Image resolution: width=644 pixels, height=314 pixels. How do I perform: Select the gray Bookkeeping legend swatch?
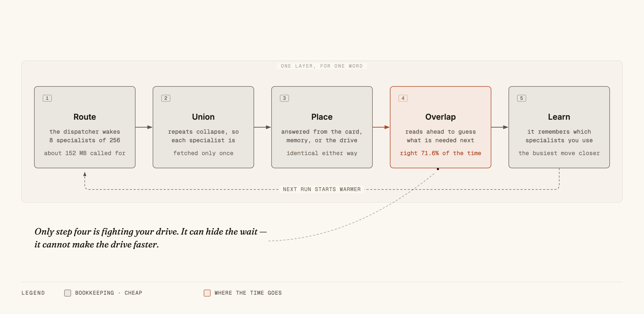pyautogui.click(x=68, y=293)
